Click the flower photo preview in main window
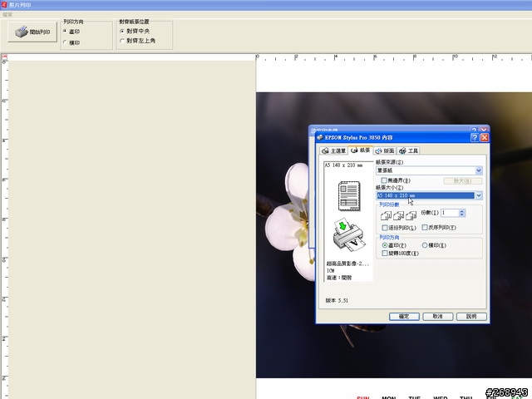Image resolution: width=532 pixels, height=399 pixels. 394,234
